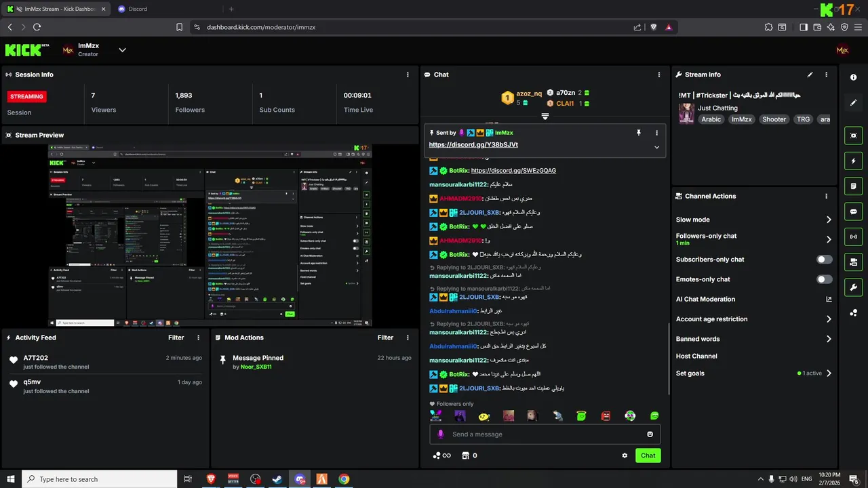Open pinned discord.gg/Y38bSJVt link
Viewport: 868px width, 488px height.
coord(473,145)
